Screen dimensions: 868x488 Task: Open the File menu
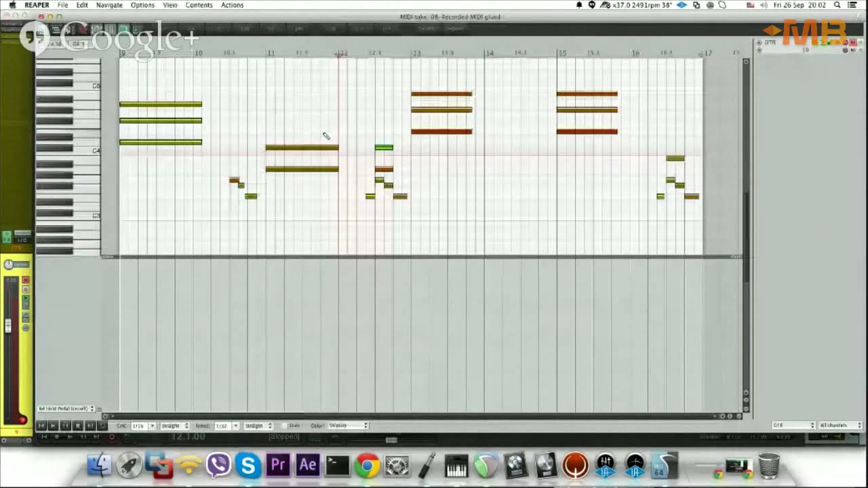point(62,5)
